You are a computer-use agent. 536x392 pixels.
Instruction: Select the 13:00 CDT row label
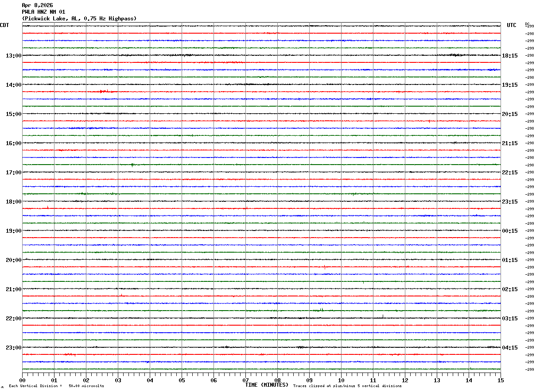coord(13,56)
